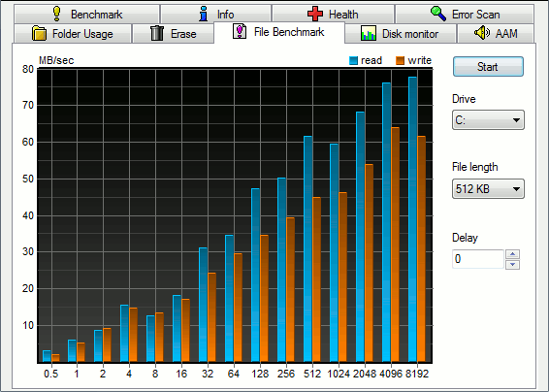
Task: Click the tallest blue bar at 8192
Action: (x=412, y=219)
